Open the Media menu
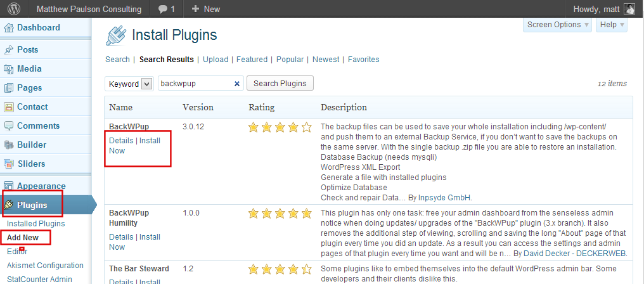The width and height of the screenshot is (644, 284). pos(29,68)
